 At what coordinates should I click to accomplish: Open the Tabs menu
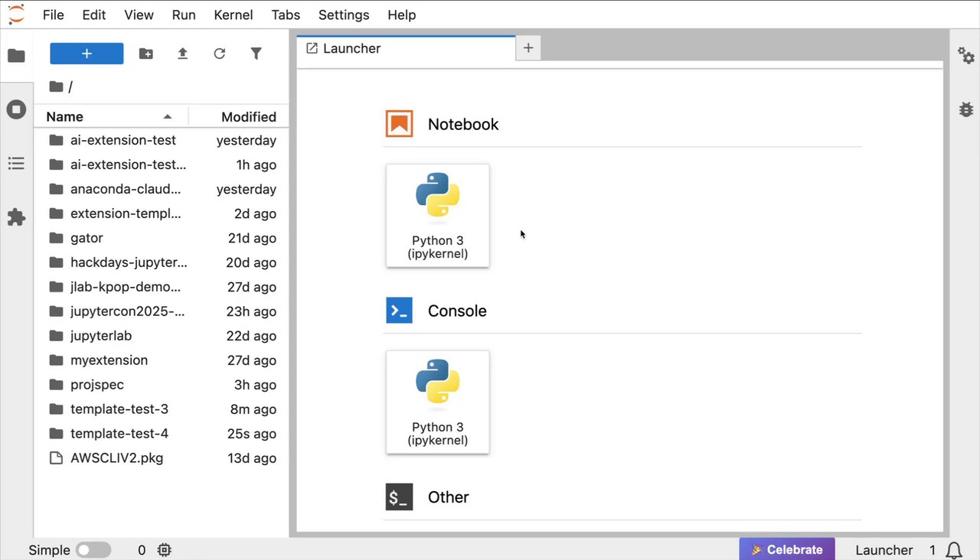[286, 15]
